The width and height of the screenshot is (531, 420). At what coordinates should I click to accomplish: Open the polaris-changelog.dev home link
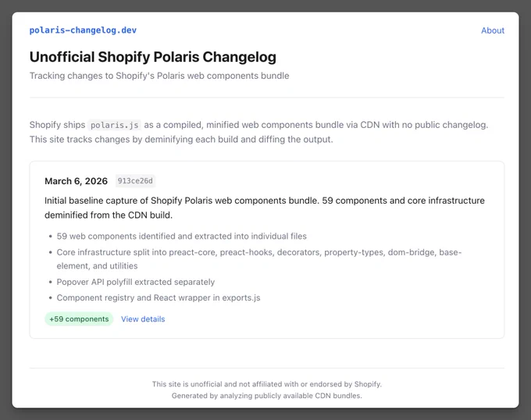[83, 30]
